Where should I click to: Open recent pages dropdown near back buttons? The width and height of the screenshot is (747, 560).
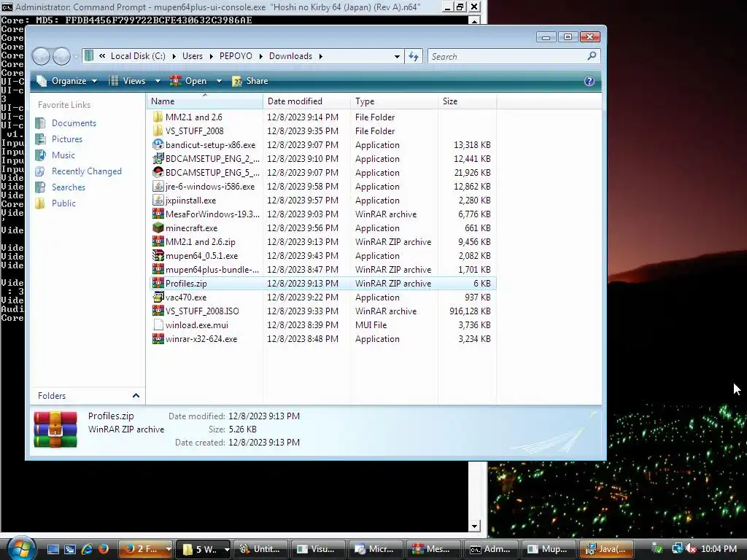pyautogui.click(x=76, y=56)
